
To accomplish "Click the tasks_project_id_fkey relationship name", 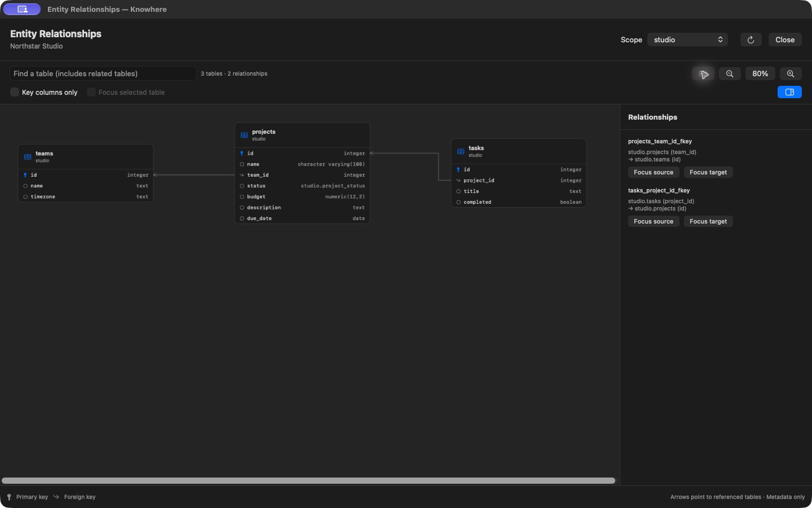I will (x=659, y=190).
